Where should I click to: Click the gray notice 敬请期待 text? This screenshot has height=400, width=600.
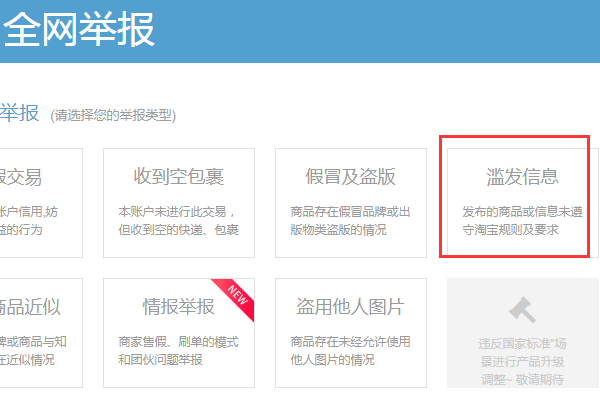tap(540, 380)
